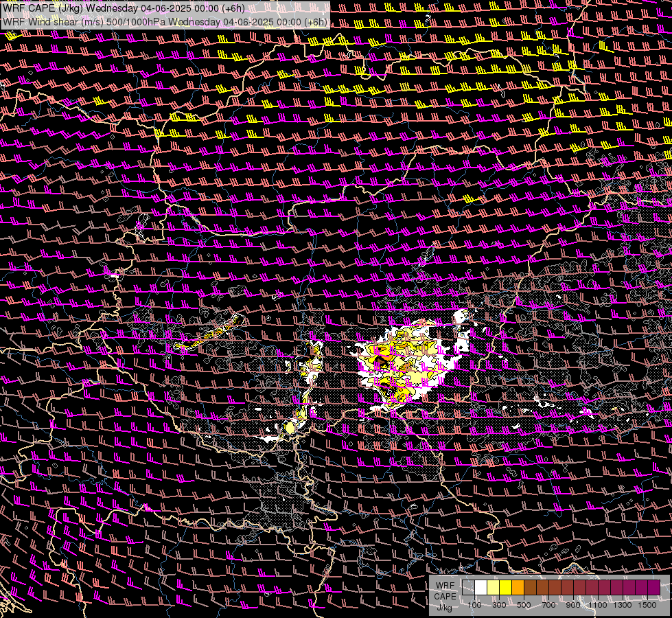Click the legend's WRF CAPE J/kg label
This screenshot has width=672, height=618.
click(445, 597)
